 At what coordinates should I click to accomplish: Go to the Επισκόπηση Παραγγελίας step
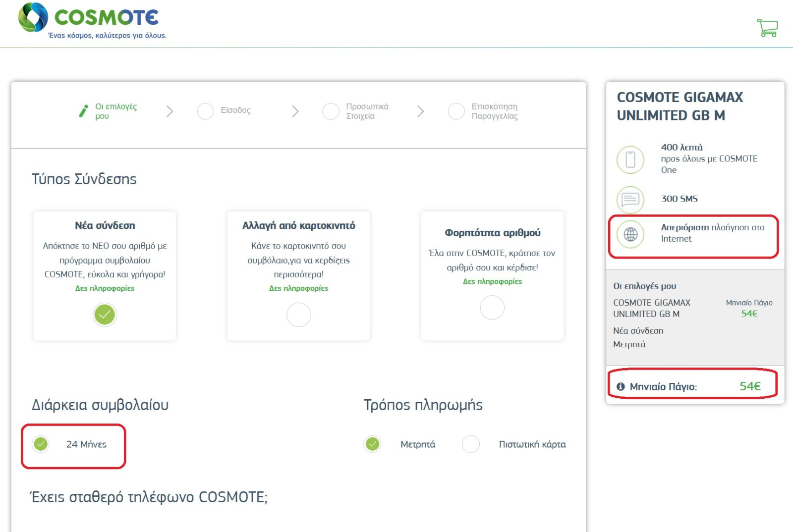tap(483, 111)
